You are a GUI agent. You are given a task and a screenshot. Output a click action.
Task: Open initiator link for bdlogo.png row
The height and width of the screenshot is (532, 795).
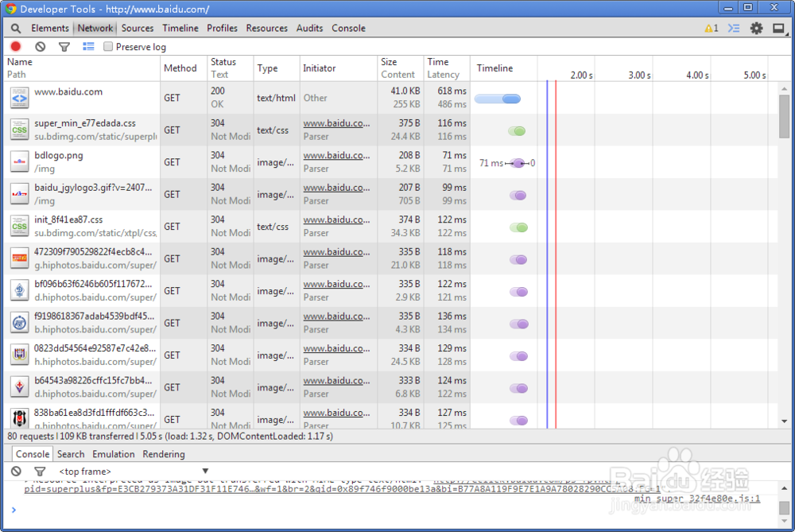coord(336,156)
